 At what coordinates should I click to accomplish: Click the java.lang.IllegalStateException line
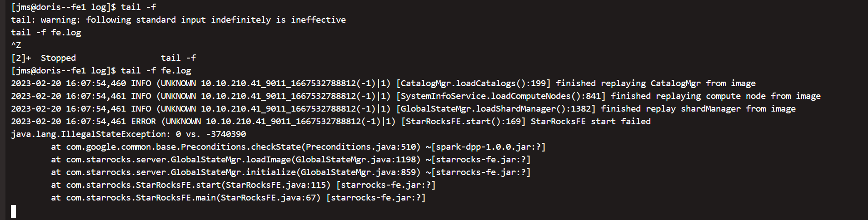[129, 134]
